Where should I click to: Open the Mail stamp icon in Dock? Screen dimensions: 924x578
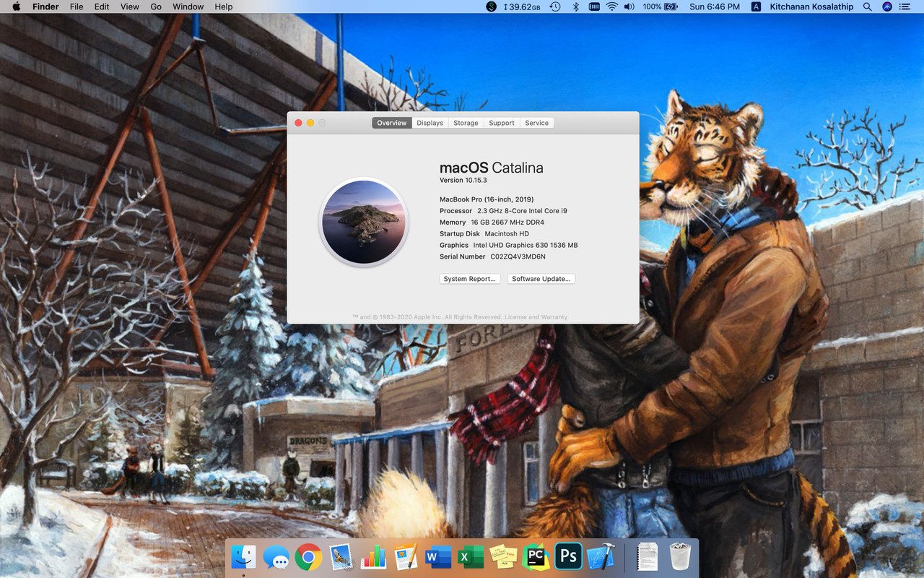pos(341,557)
